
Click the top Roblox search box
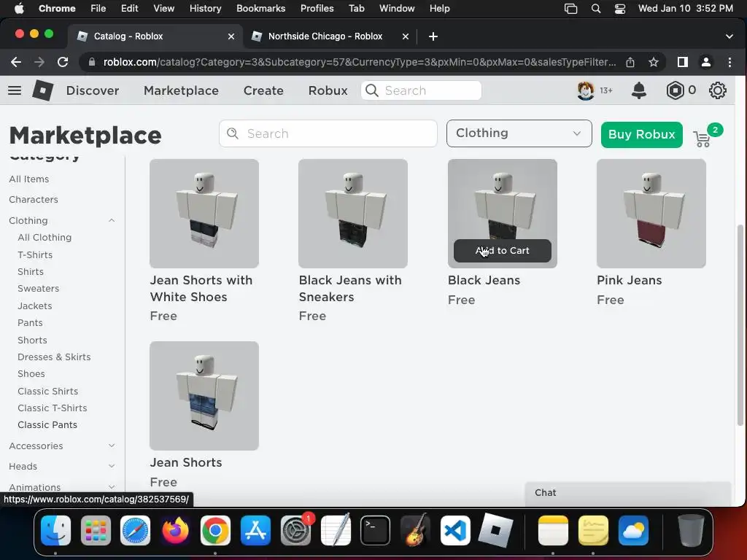421,90
